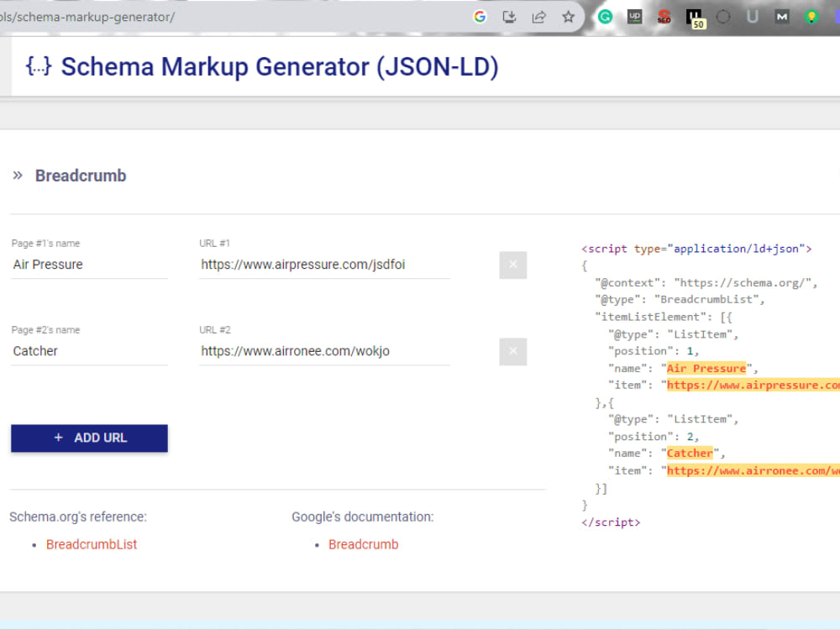Viewport: 840px width, 630px height.
Task: Click the curly braces logo icon
Action: pos(39,66)
